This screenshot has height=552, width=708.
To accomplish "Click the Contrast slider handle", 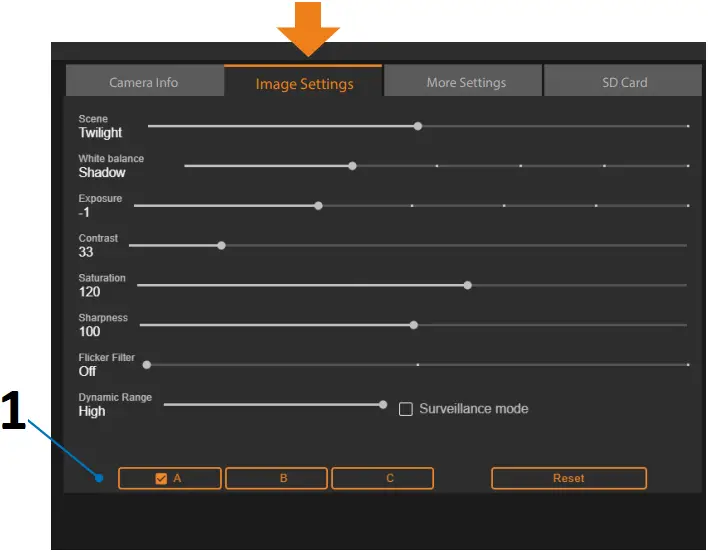I will click(221, 245).
